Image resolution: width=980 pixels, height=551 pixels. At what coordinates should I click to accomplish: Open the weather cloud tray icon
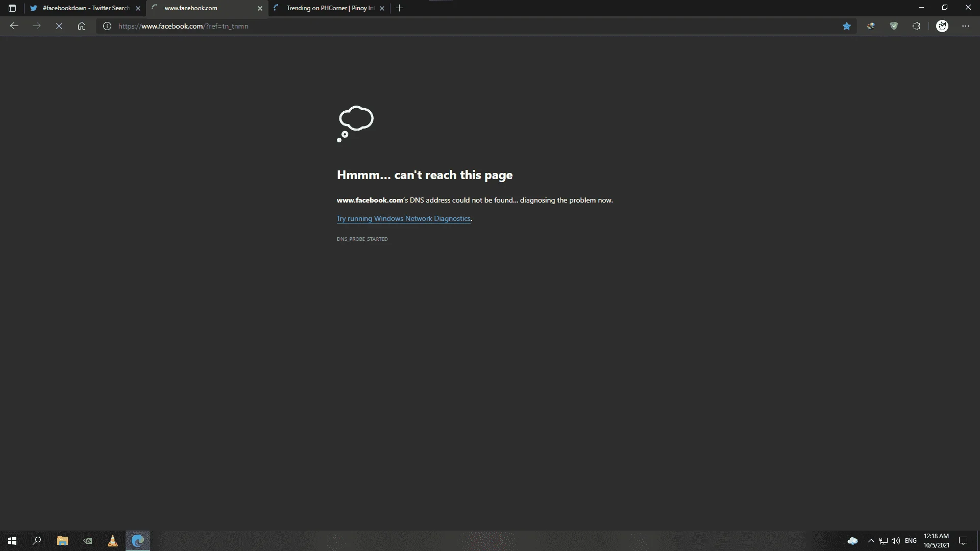852,541
